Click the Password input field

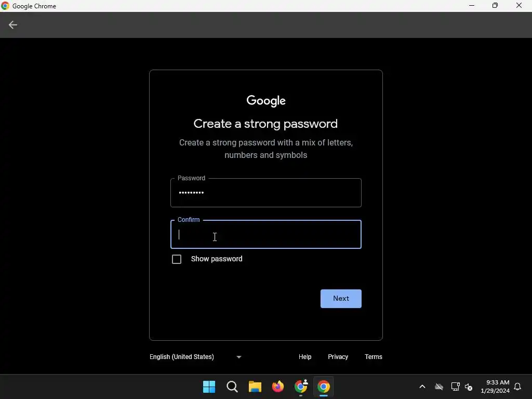[x=265, y=193]
